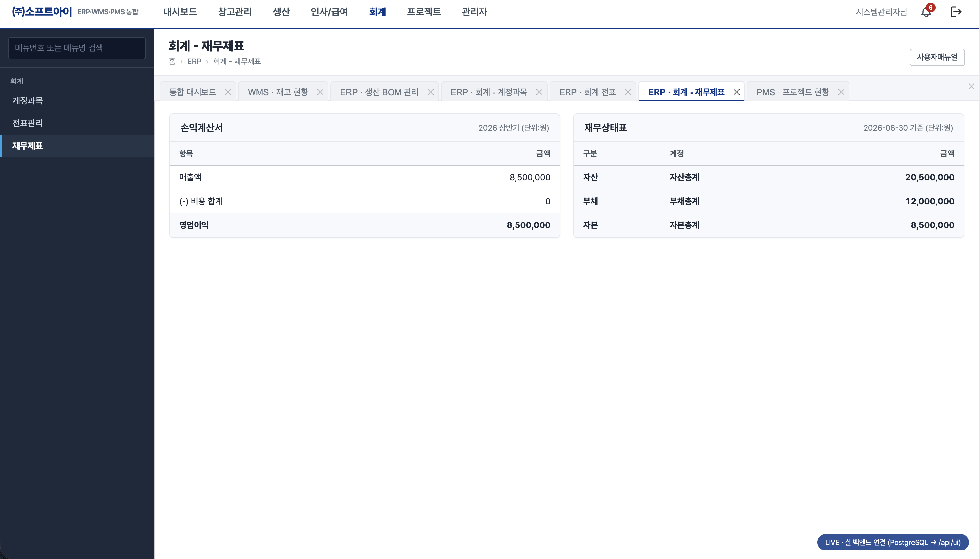The width and height of the screenshot is (980, 559).
Task: Click the LIVE backend connection badge
Action: point(893,543)
